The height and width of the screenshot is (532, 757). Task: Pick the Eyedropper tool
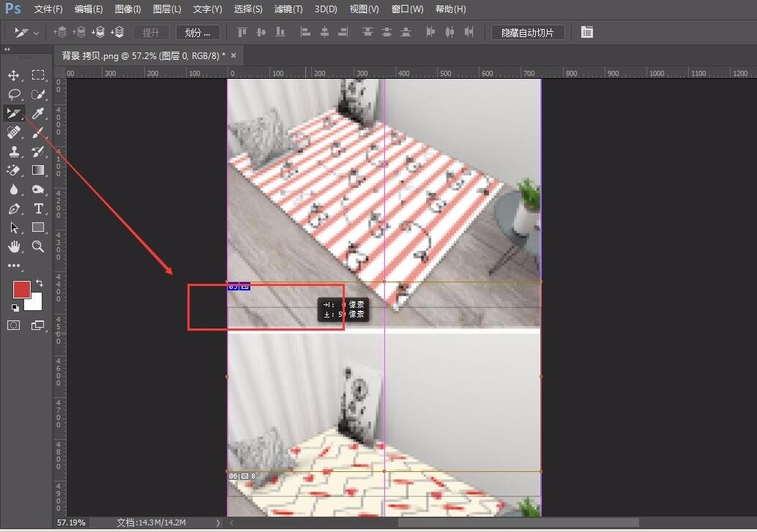38,113
